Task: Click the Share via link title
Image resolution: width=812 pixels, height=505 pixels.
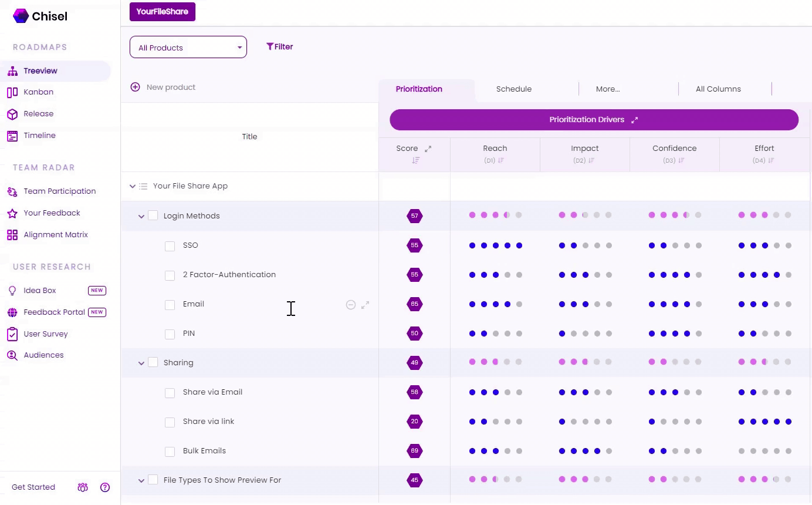Action: point(208,422)
